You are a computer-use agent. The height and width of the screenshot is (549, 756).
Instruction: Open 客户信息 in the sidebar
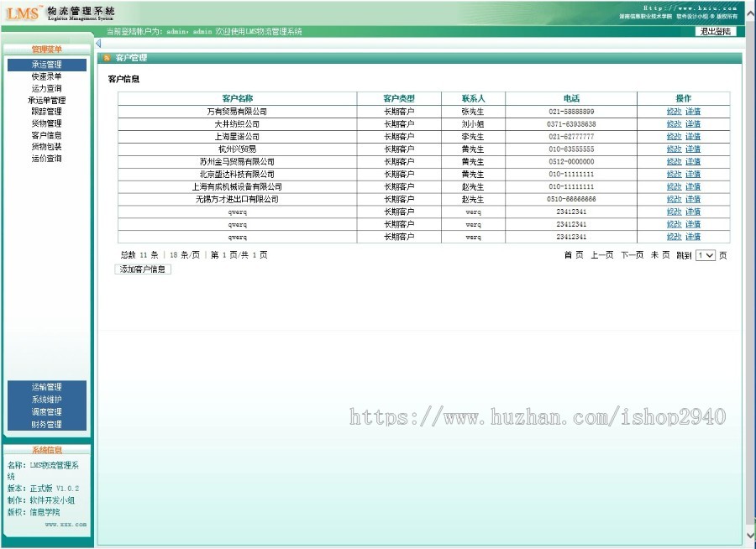[x=47, y=135]
